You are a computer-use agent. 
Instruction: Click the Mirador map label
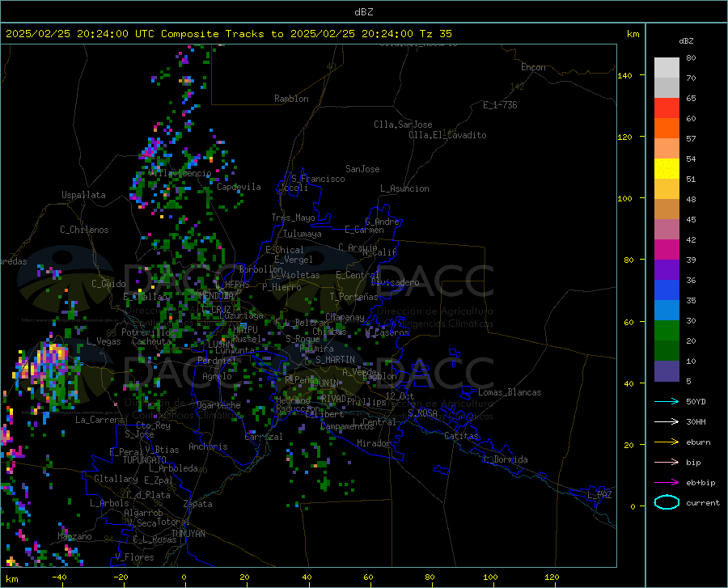click(x=373, y=443)
